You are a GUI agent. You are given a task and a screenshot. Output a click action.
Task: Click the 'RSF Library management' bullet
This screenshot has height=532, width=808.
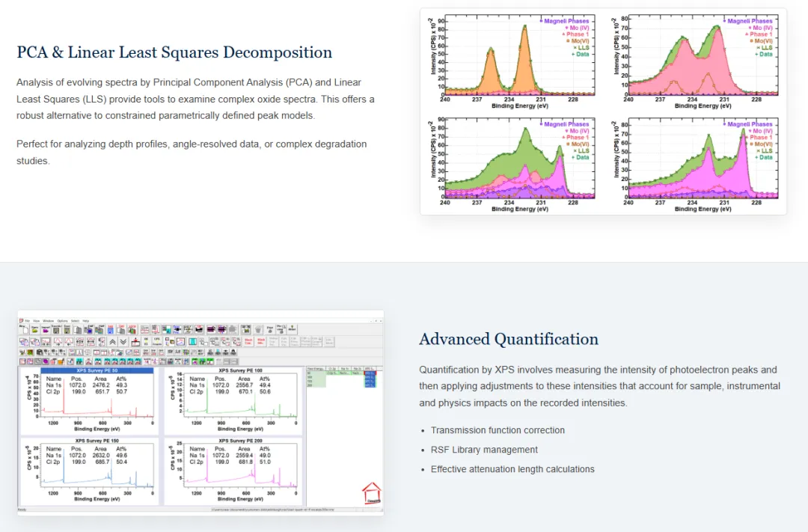[x=484, y=450]
